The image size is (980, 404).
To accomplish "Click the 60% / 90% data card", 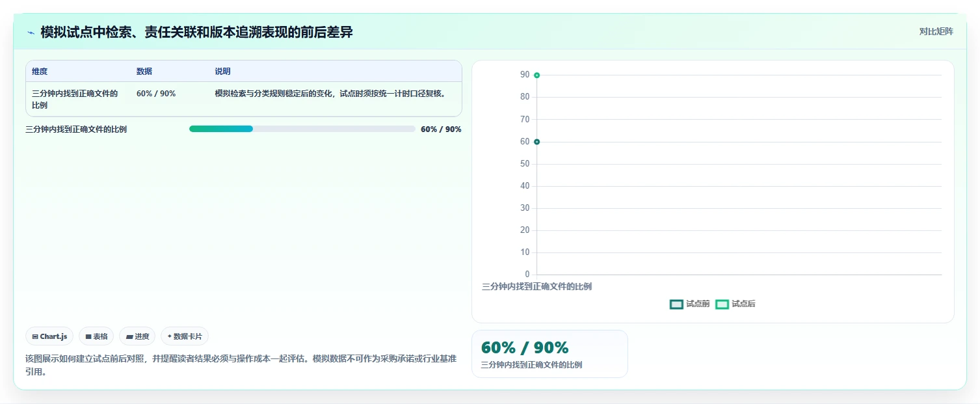I will (550, 354).
